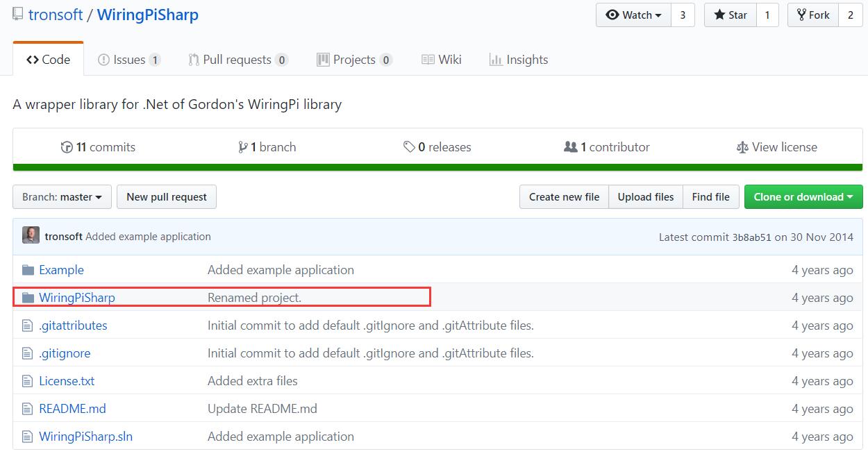The height and width of the screenshot is (456, 868).
Task: Click the Example folder icon
Action: [28, 270]
